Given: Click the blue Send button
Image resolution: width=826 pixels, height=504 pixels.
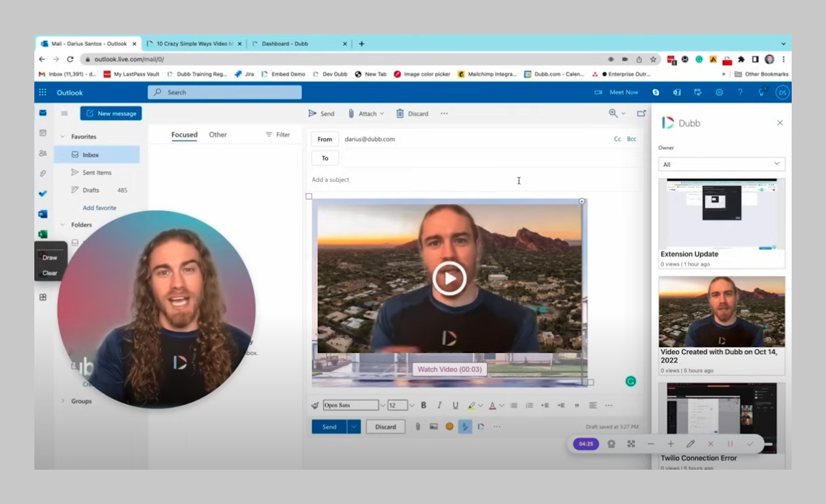Looking at the screenshot, I should 330,426.
